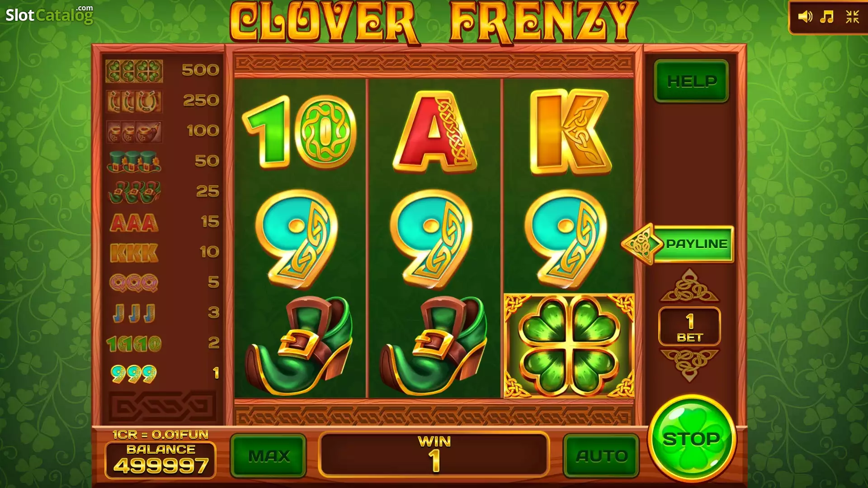
Task: Open the HELP panel
Action: [x=691, y=81]
